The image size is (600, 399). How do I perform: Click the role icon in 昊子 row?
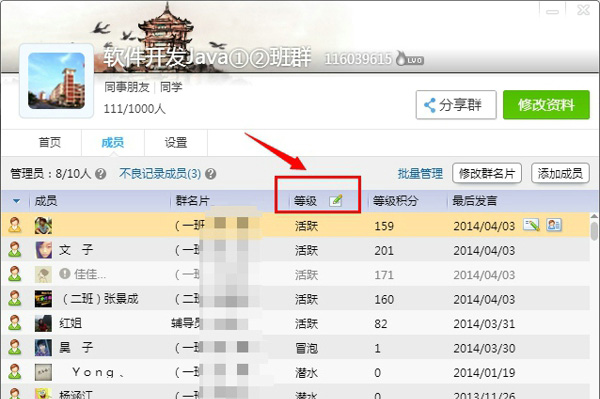pos(15,347)
